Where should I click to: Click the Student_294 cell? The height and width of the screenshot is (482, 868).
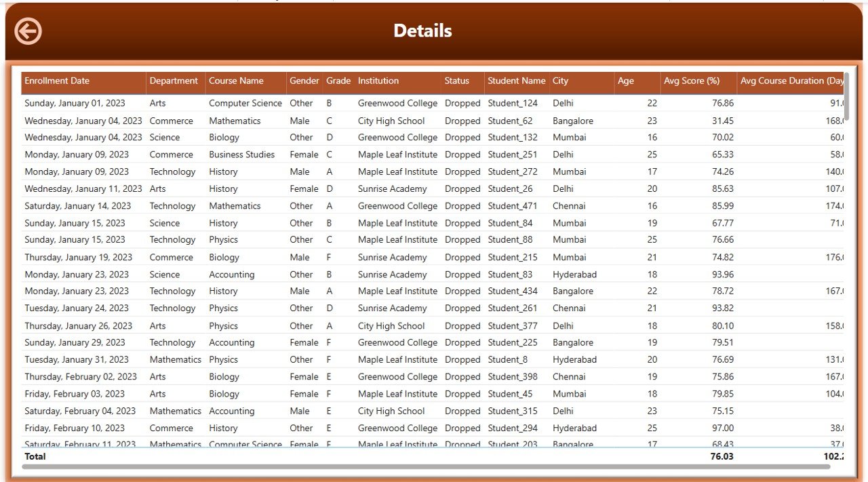point(513,428)
